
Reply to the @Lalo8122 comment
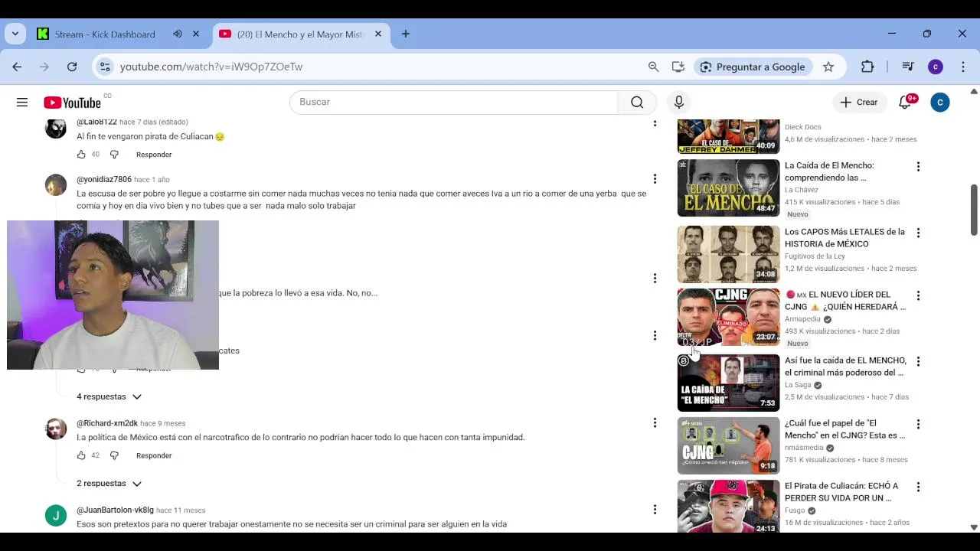coord(154,155)
